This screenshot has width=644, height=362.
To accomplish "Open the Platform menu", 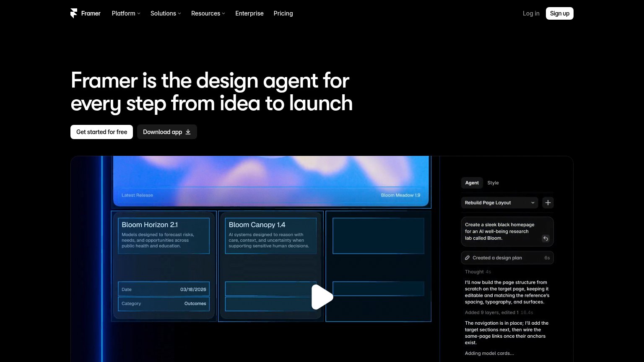I will 126,13.
